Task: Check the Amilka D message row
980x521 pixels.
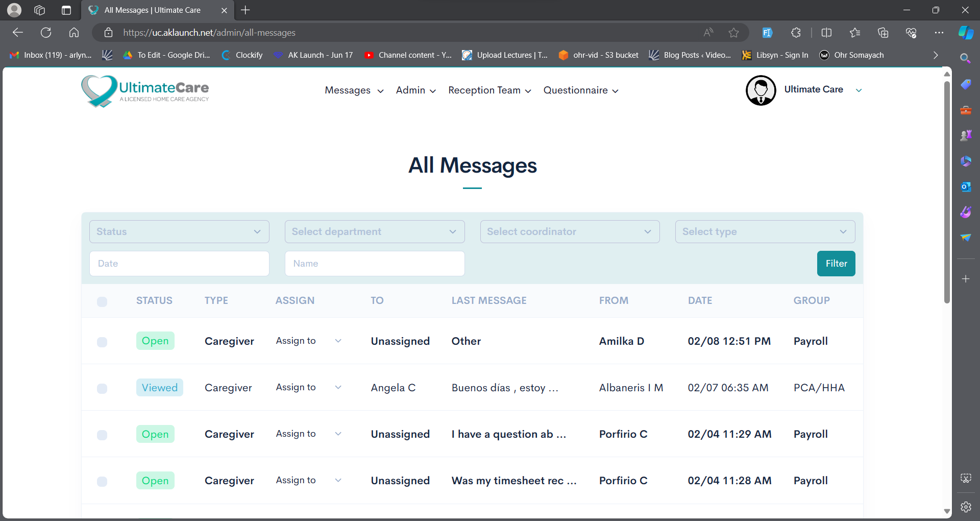Action: (102, 342)
